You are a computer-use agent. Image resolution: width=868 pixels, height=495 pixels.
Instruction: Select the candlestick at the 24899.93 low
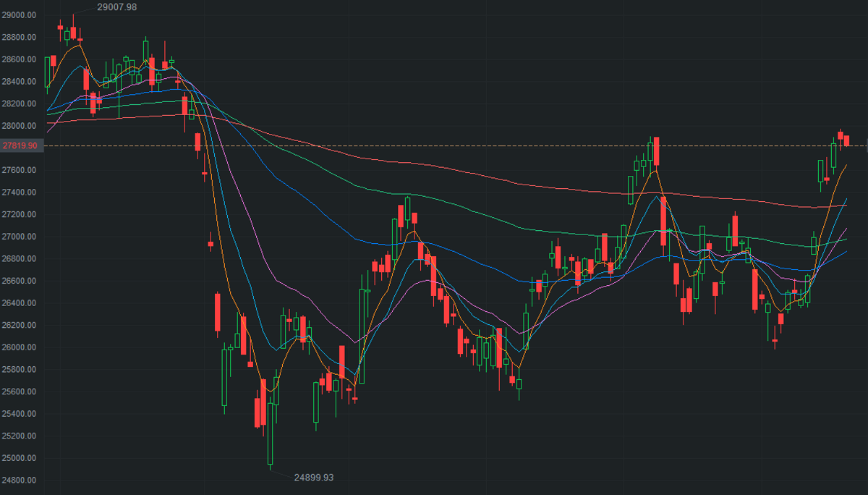point(271,433)
